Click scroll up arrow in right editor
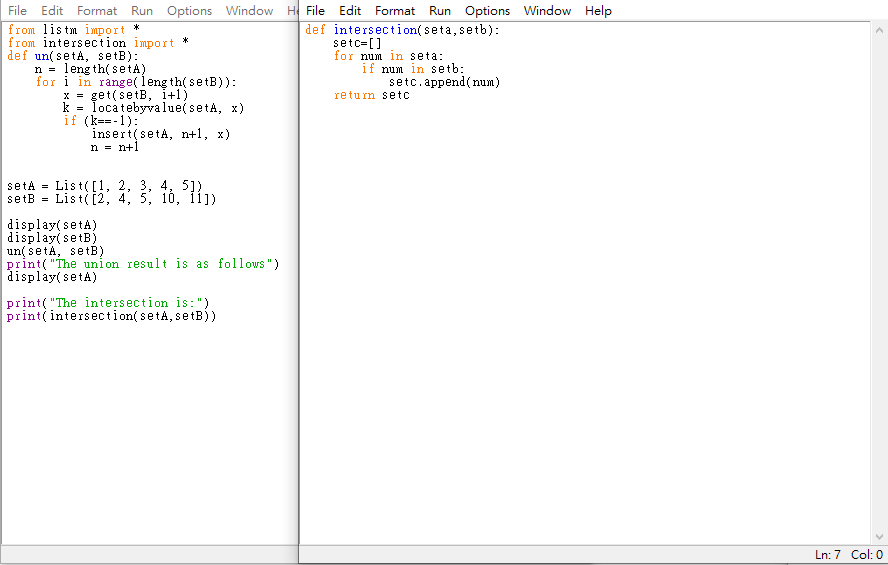Image resolution: width=888 pixels, height=565 pixels. (879, 30)
